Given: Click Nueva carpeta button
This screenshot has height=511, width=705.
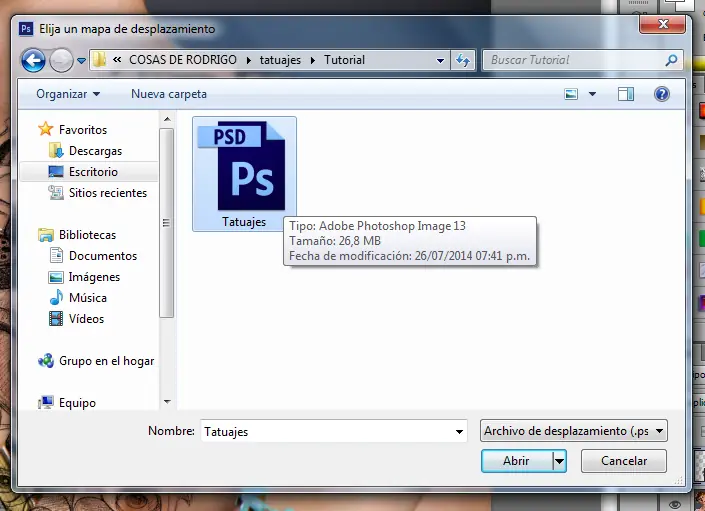Looking at the screenshot, I should tap(169, 94).
